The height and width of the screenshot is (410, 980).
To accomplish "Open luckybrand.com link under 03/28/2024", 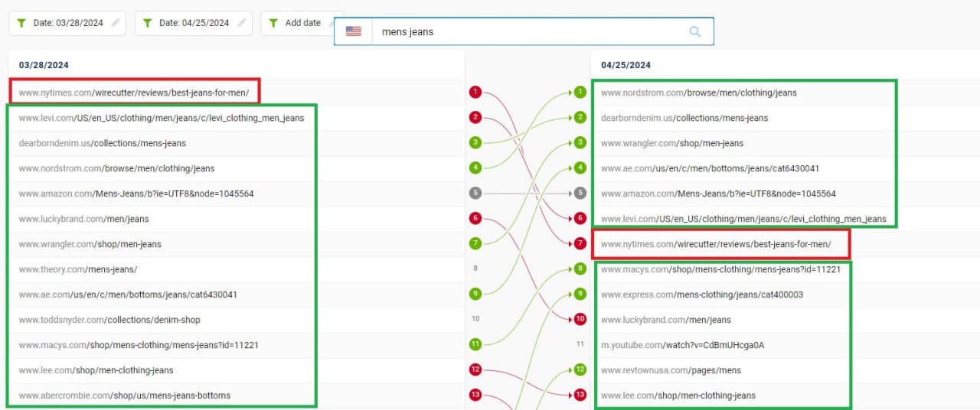I will (x=84, y=219).
